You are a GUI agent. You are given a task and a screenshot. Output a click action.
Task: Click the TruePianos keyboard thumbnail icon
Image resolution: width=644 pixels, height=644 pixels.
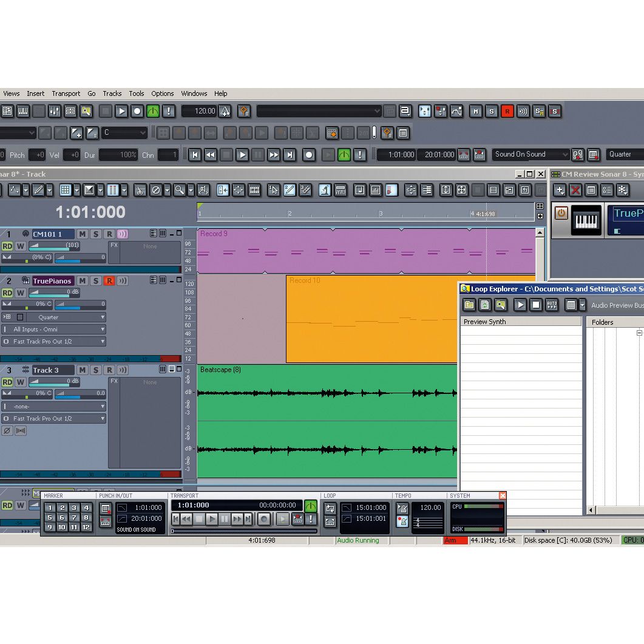point(586,220)
